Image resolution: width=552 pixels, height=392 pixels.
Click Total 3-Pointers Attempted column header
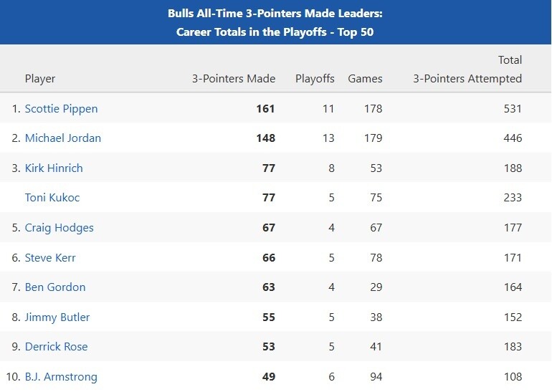click(467, 70)
